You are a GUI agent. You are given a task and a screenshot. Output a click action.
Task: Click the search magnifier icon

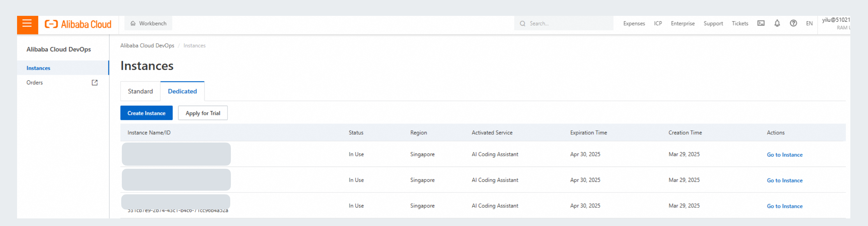click(x=522, y=23)
